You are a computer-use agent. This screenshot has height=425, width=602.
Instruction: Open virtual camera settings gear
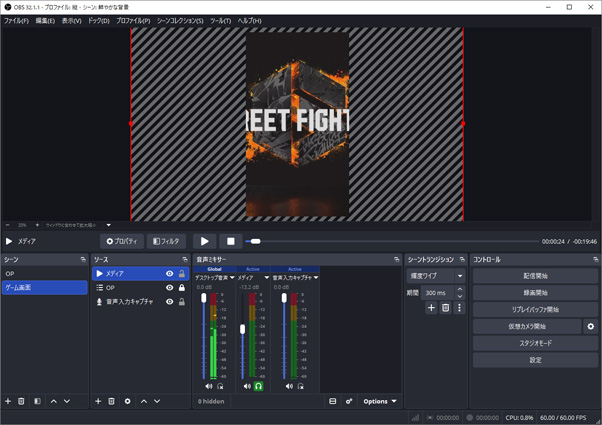pos(590,326)
